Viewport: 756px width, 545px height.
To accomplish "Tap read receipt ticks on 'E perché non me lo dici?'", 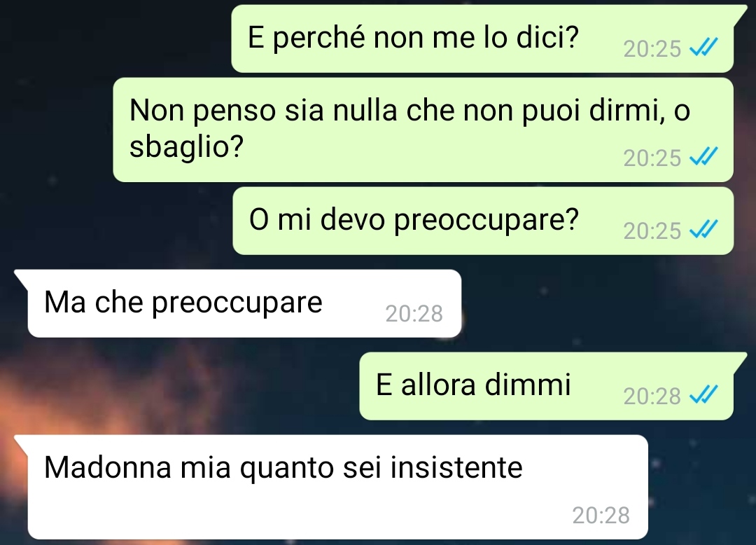I will [703, 48].
